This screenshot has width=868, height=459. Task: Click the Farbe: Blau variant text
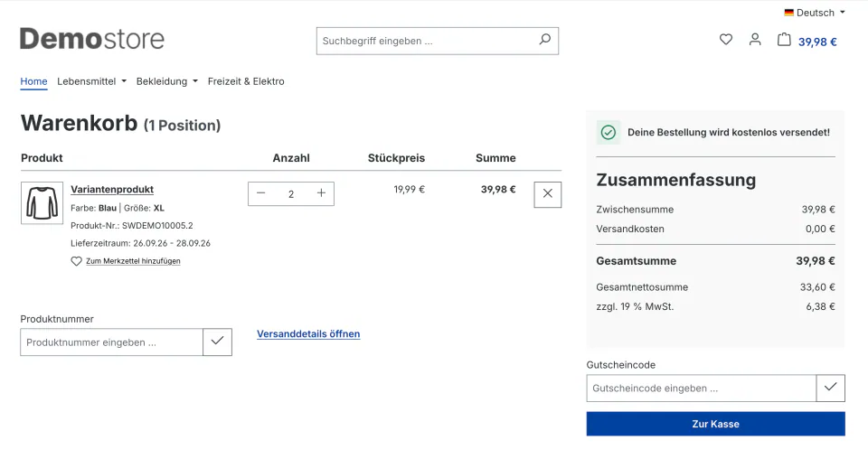pyautogui.click(x=93, y=208)
